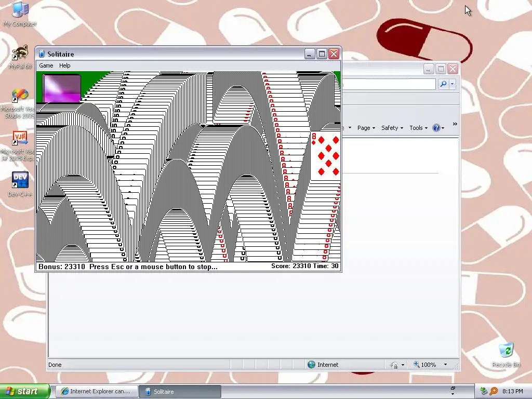The image size is (532, 399).
Task: Select the Recycle Bin desktop icon
Action: [x=506, y=355]
